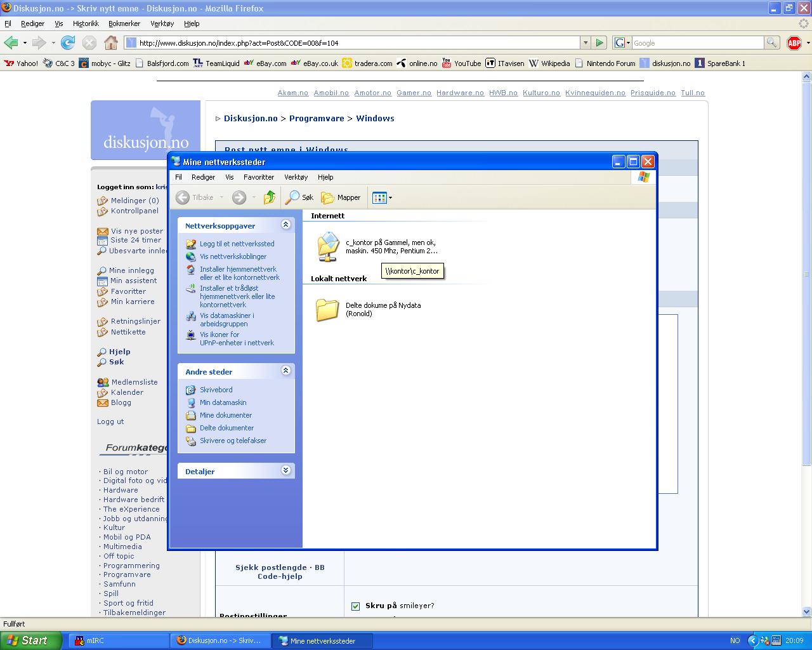Click Legg til et nettverkssted

[x=237, y=244]
